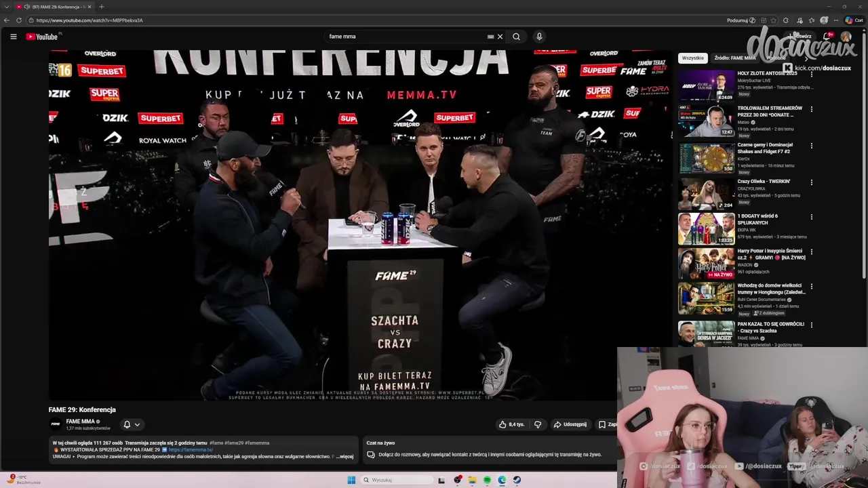Show more filter chips with right chevron
The image size is (868, 488).
click(806, 58)
